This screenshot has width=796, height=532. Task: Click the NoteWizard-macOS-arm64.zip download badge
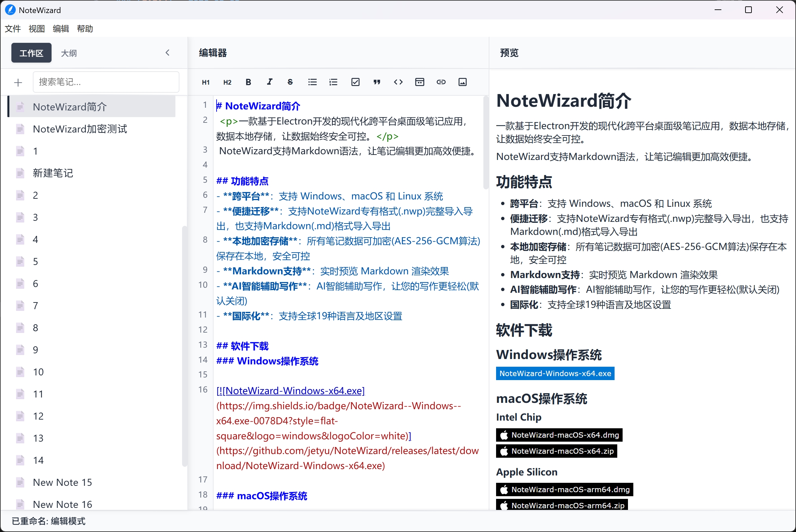coord(562,505)
